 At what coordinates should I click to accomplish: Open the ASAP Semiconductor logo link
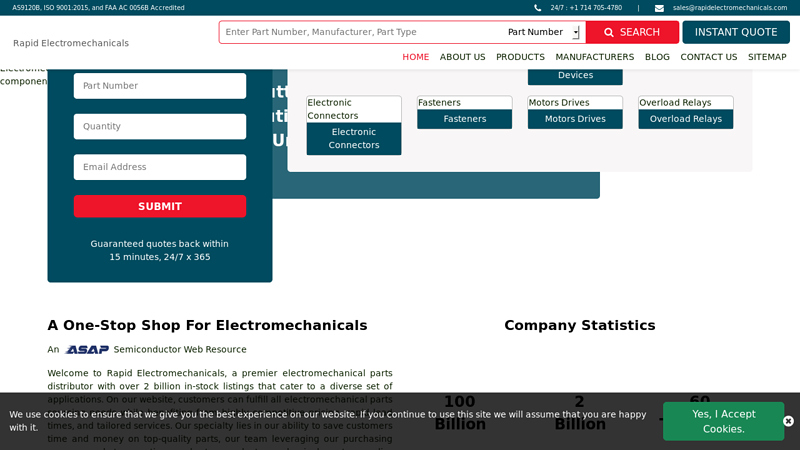(87, 349)
